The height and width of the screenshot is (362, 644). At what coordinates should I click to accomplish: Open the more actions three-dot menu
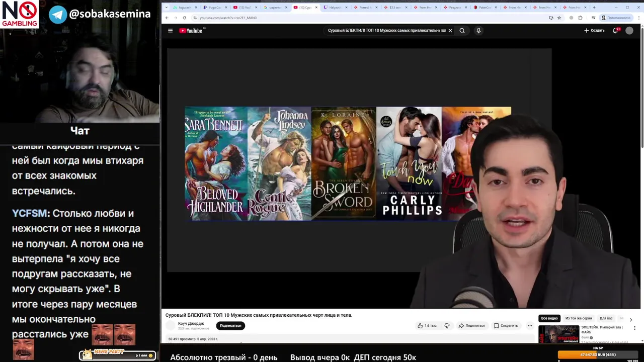coord(530,326)
